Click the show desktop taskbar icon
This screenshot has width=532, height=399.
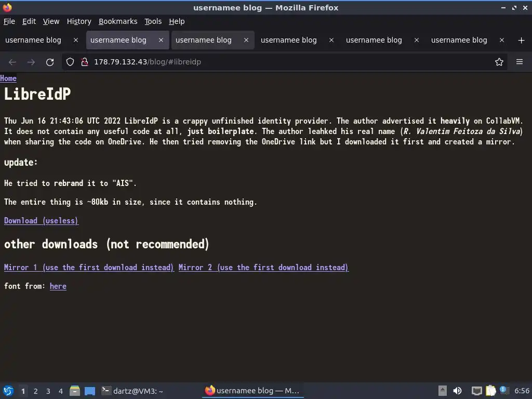coord(90,391)
